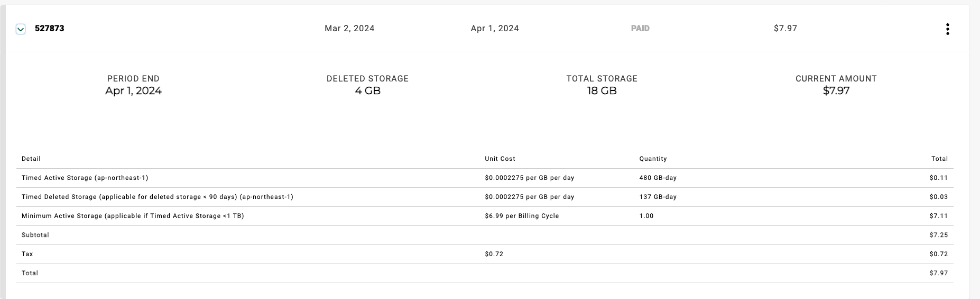Click the DELETED STORAGE 4 GB value
980x299 pixels.
(x=368, y=91)
